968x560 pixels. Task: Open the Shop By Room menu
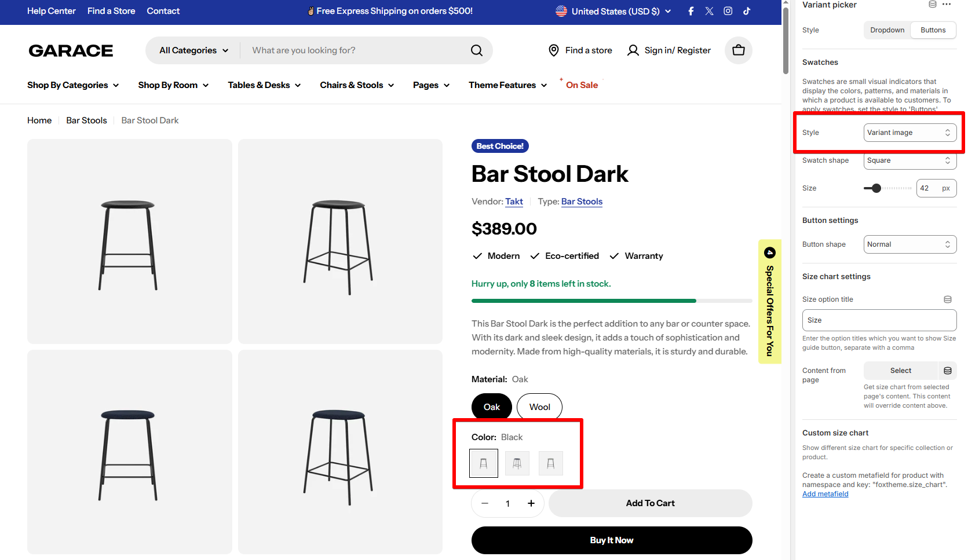pos(173,85)
